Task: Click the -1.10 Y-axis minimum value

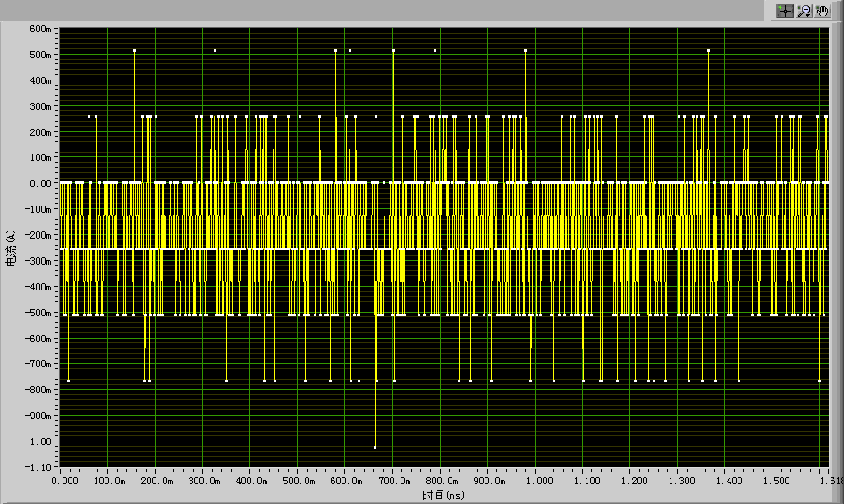Action: 38,466
